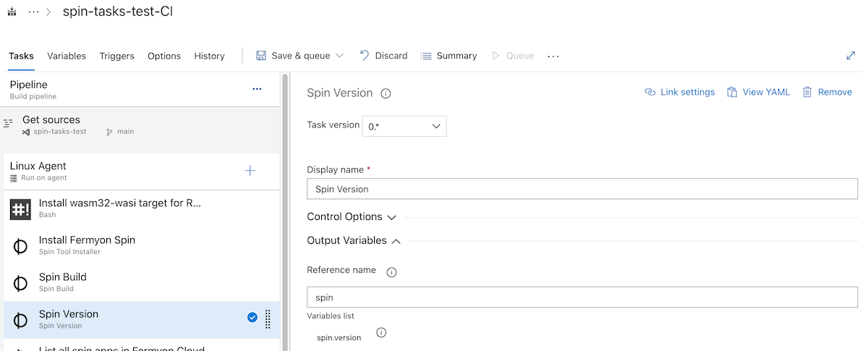The height and width of the screenshot is (351, 868).
Task: Click the floppy disk Save icon
Action: click(261, 56)
